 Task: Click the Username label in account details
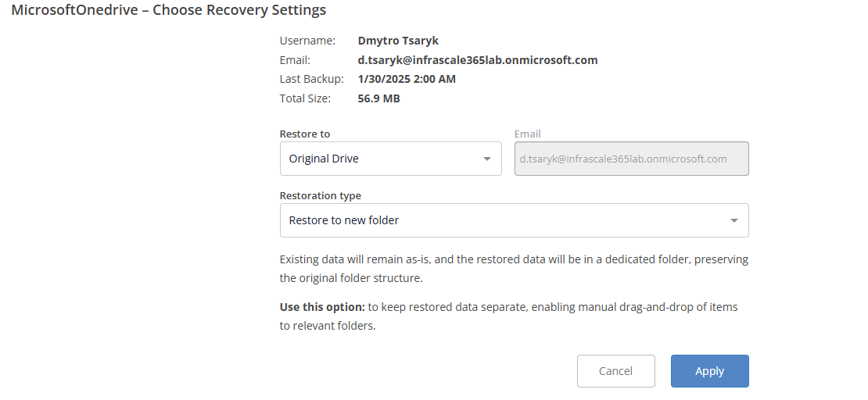click(307, 41)
